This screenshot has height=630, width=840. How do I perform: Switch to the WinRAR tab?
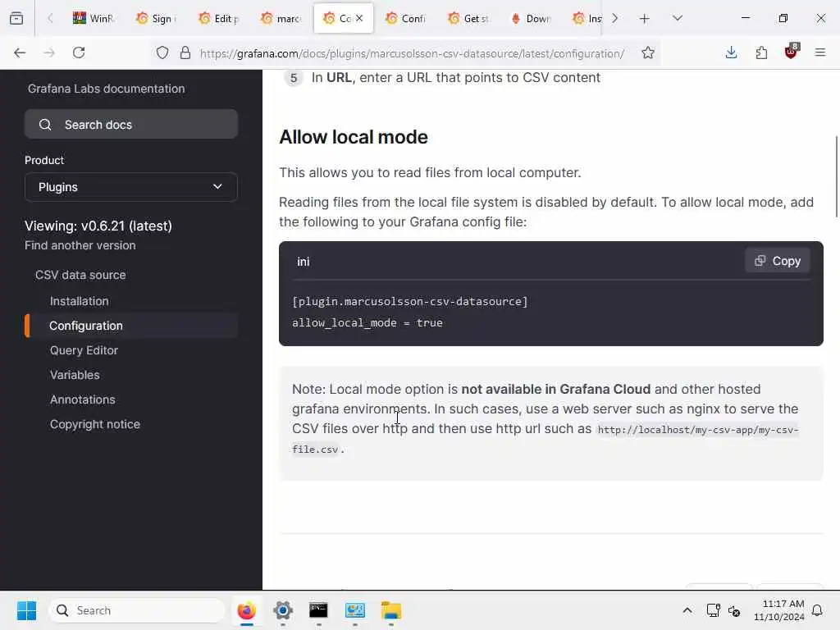pyautogui.click(x=94, y=18)
